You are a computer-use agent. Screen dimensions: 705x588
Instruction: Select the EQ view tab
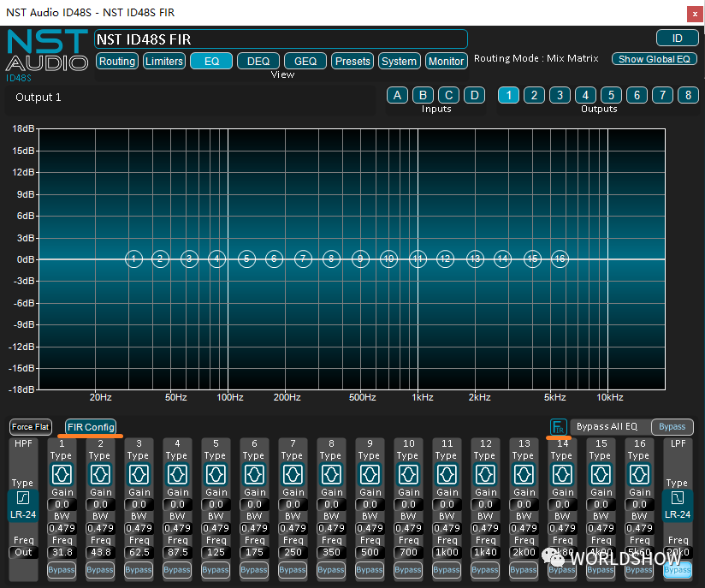211,61
